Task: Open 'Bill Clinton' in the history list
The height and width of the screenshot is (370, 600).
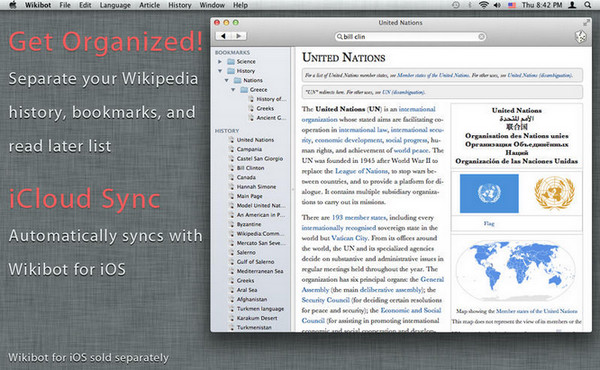Action: point(250,168)
